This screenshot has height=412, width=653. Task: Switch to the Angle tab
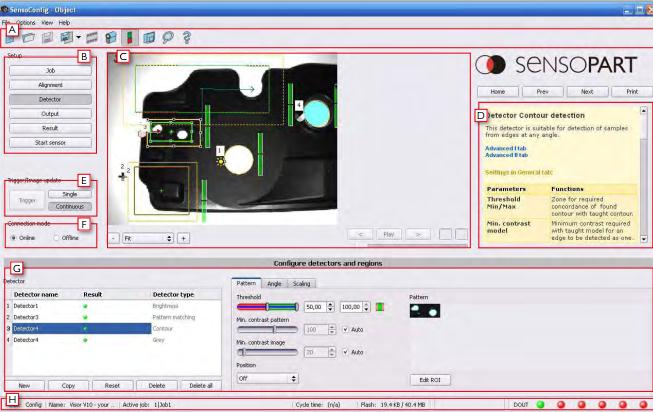pos(274,283)
